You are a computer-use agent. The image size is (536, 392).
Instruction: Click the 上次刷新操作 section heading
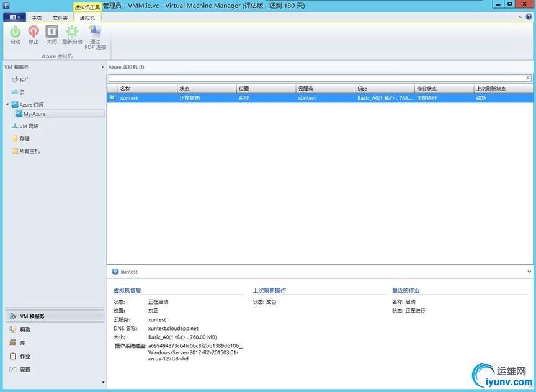tap(269, 290)
